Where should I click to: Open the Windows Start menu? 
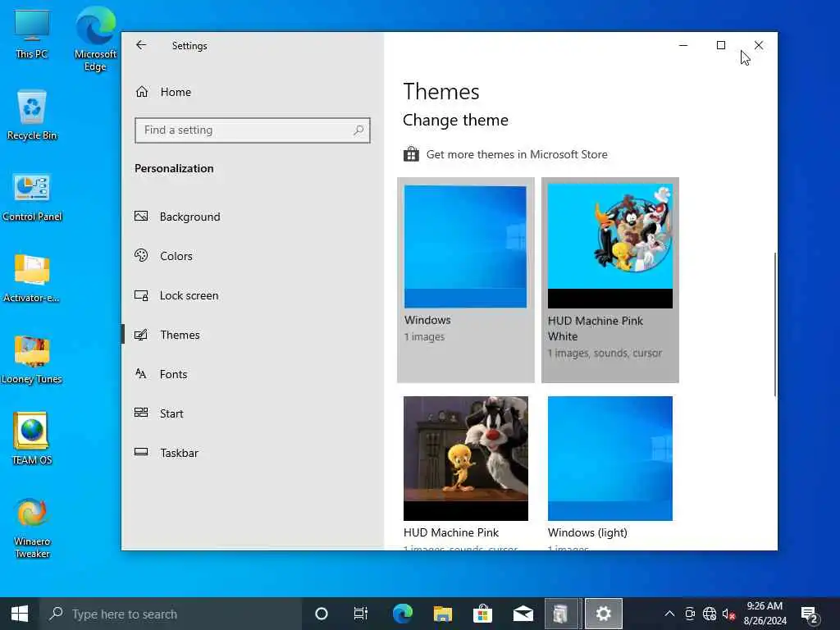(20, 614)
